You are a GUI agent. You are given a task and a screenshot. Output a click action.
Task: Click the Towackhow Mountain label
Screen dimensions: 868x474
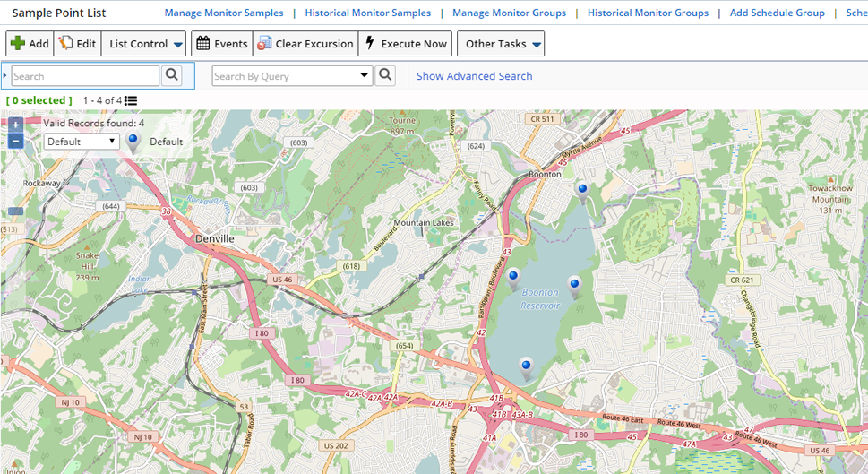click(x=830, y=199)
